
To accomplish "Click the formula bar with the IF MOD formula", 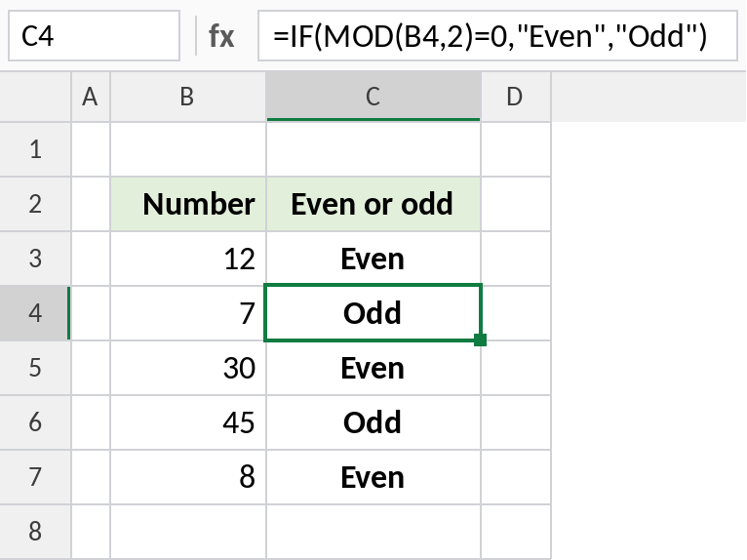I will coord(497,36).
